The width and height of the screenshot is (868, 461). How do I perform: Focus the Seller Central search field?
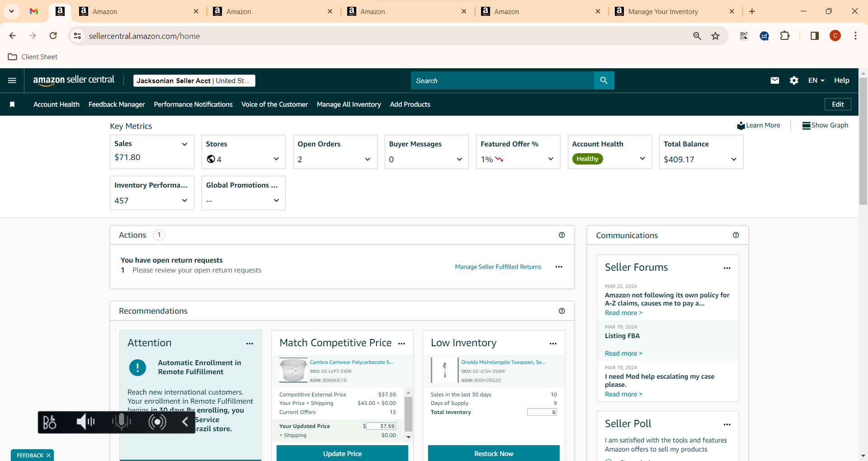coord(502,80)
